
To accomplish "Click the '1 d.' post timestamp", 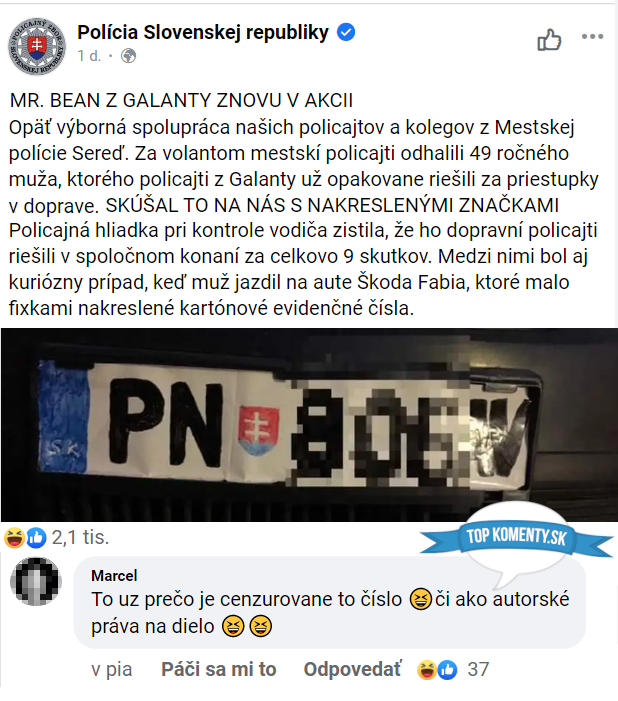I will tap(89, 56).
